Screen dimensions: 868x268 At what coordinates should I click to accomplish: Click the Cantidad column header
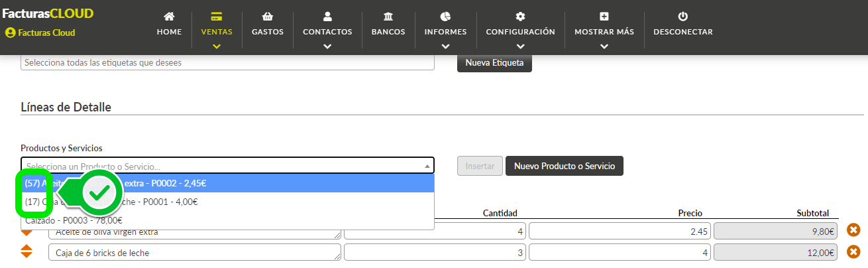(x=500, y=213)
